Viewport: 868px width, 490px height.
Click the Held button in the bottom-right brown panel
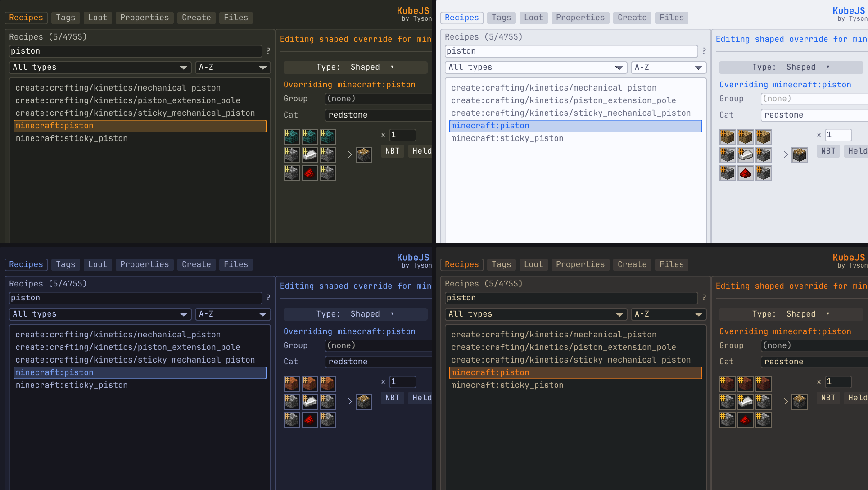[x=856, y=398]
